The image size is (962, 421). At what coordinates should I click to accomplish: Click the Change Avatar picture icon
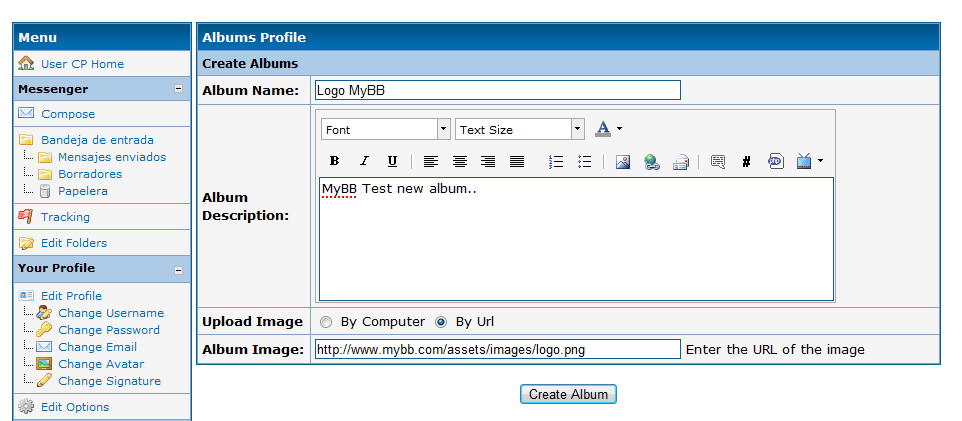pos(44,363)
